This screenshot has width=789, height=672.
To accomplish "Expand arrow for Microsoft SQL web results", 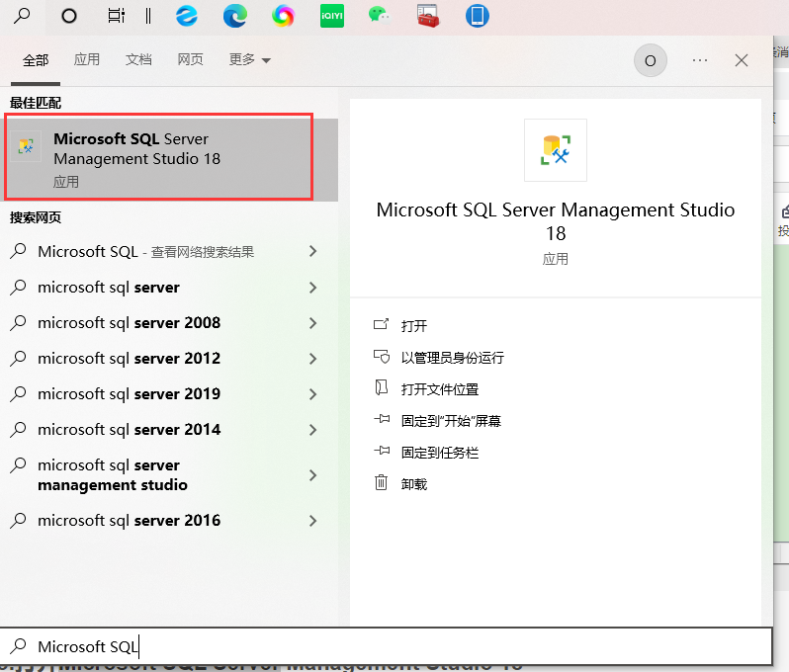I will click(313, 251).
